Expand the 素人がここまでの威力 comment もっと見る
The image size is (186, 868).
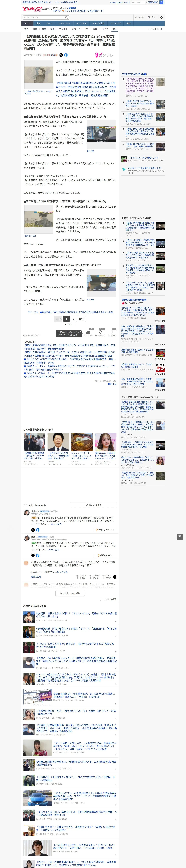point(62,572)
